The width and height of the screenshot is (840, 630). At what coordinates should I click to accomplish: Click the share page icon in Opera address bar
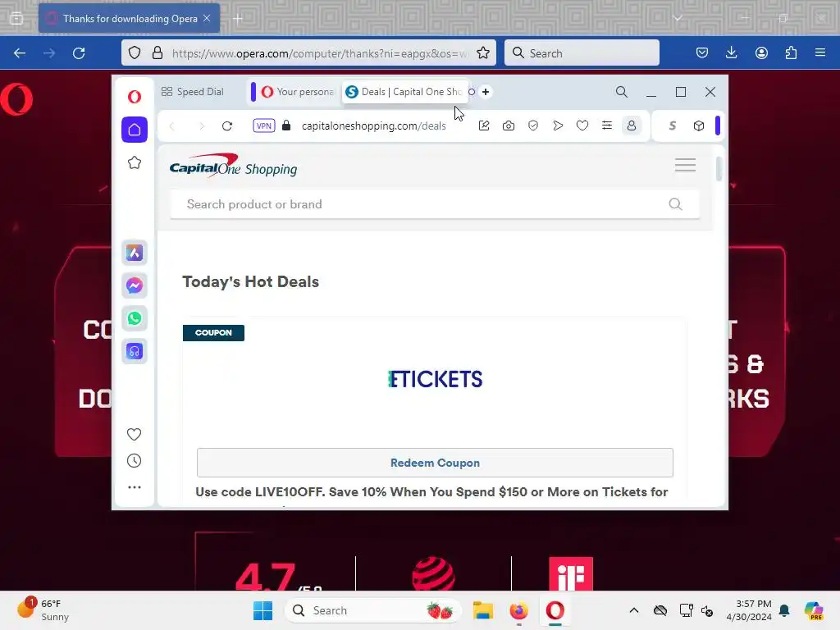(484, 126)
